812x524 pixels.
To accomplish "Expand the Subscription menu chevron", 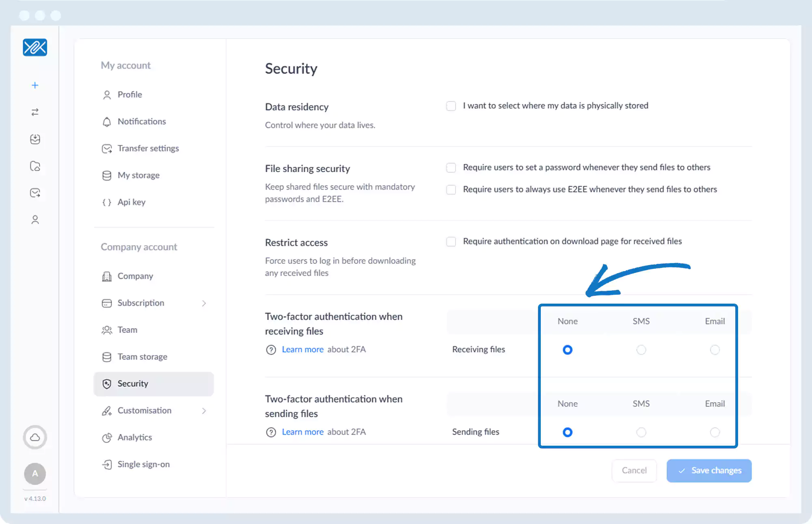I will coord(204,303).
